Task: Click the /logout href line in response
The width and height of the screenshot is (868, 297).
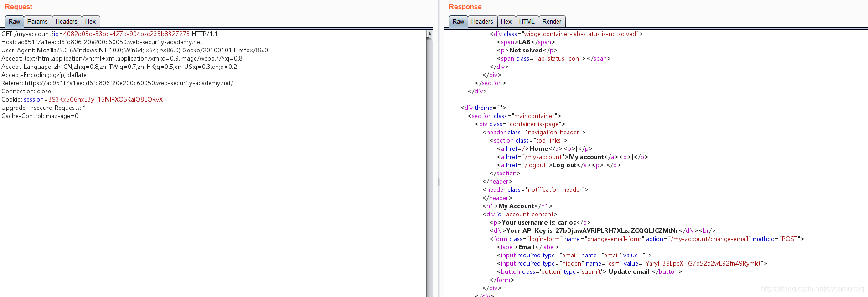Action: [x=559, y=165]
